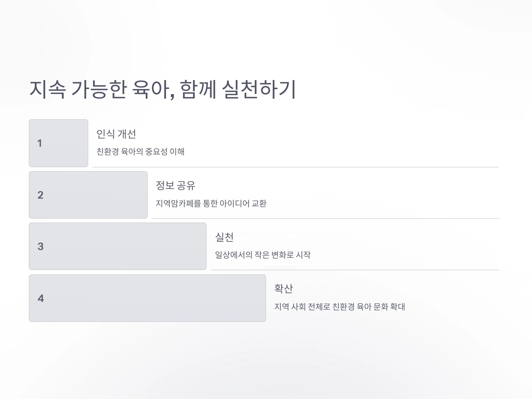Click the number 3 label
Image resolution: width=532 pixels, height=399 pixels.
40,246
